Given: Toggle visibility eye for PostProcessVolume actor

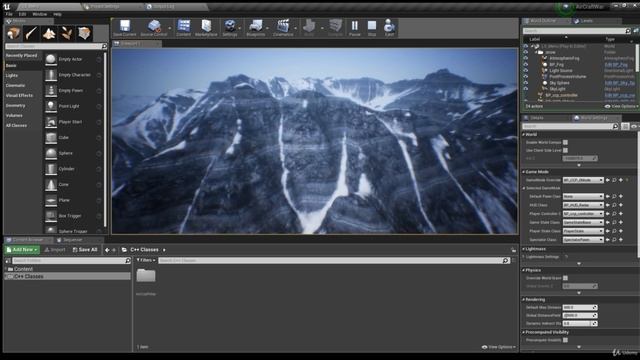Looking at the screenshot, I should pyautogui.click(x=526, y=77).
